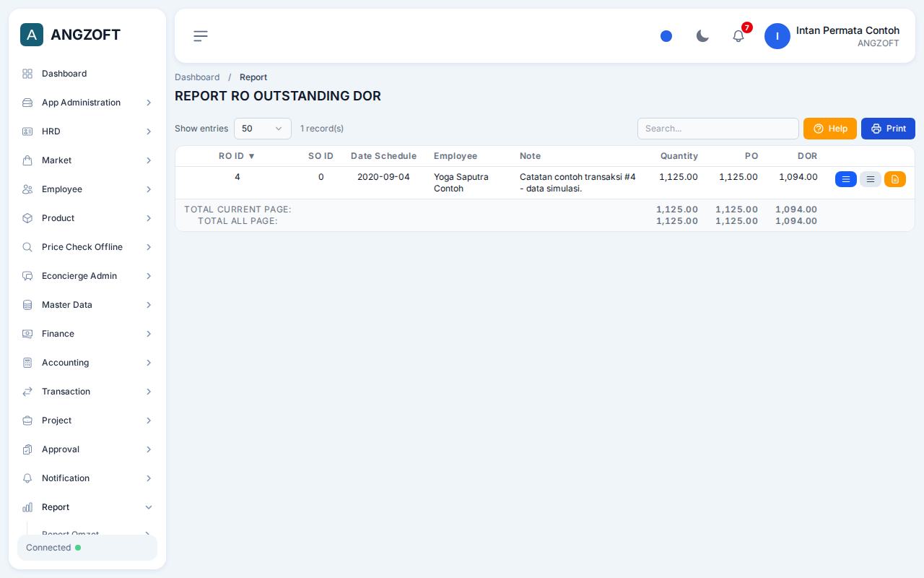
Task: Toggle the sidebar with the hamburger icon
Action: click(x=201, y=36)
